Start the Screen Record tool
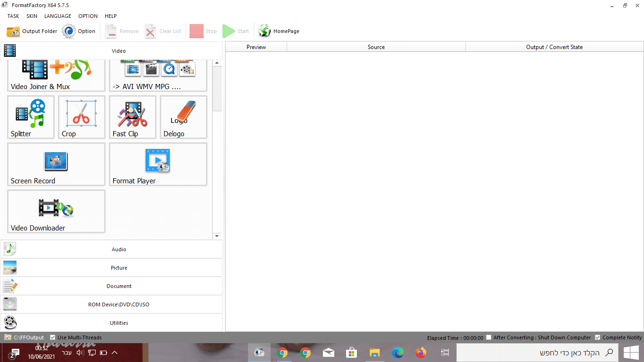The height and width of the screenshot is (362, 644). click(x=56, y=165)
